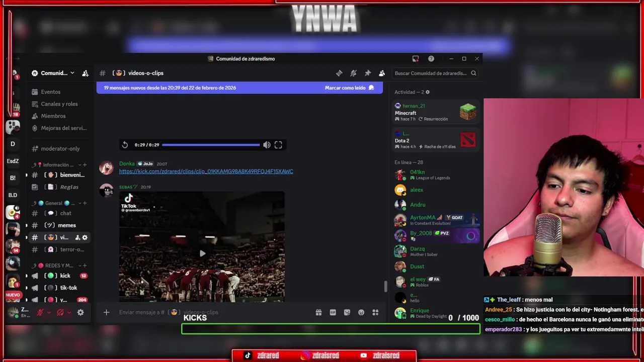
Task: Open the Reglas channel
Action: (x=59, y=187)
